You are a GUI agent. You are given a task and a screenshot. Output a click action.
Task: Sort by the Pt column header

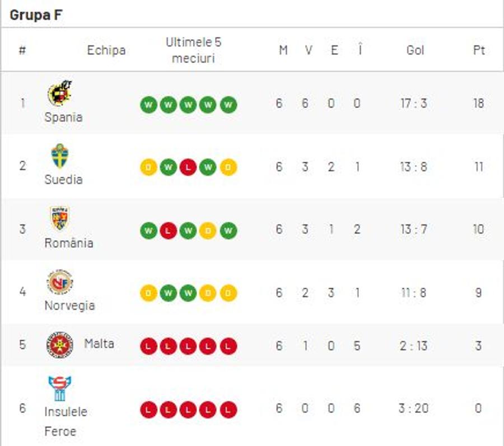click(x=479, y=50)
